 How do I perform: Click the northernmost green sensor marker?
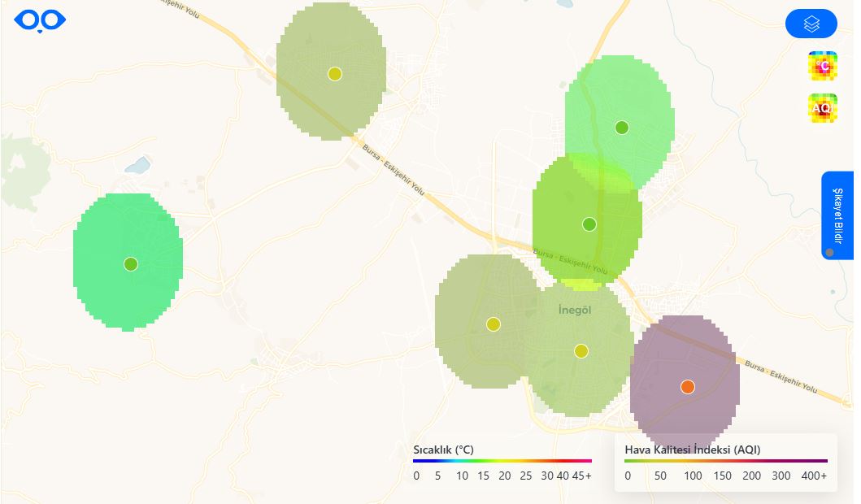[x=622, y=127]
